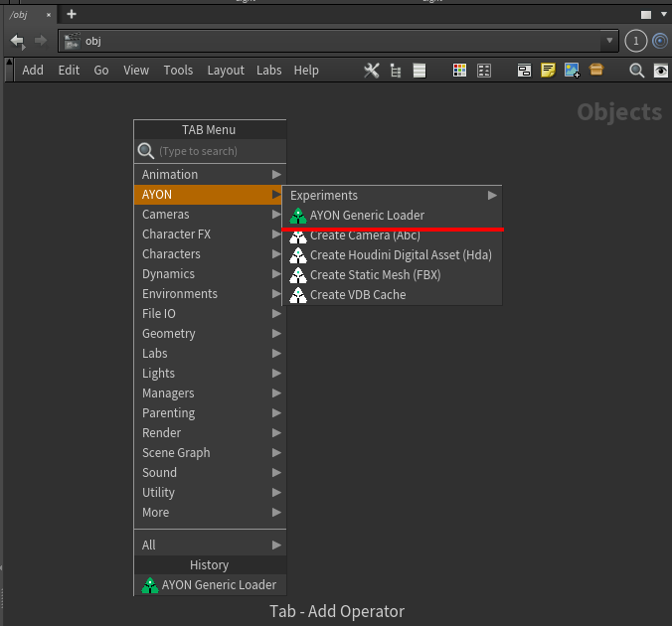Open the Labs category in TAB menu
This screenshot has width=672, height=626.
pos(210,353)
